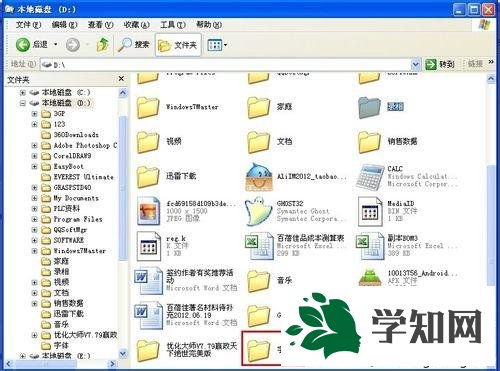Select the 优化大师V7.79 folder icon in file list
The image size is (500, 371).
(148, 350)
